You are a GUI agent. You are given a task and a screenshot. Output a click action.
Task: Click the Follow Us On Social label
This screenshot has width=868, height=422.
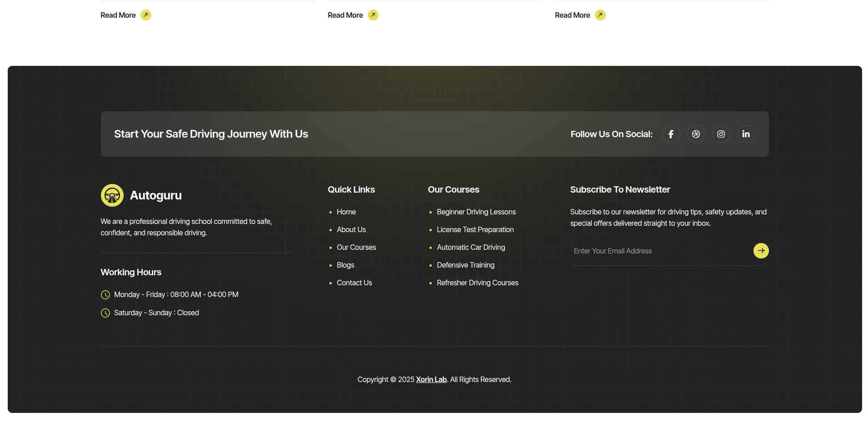coord(611,134)
